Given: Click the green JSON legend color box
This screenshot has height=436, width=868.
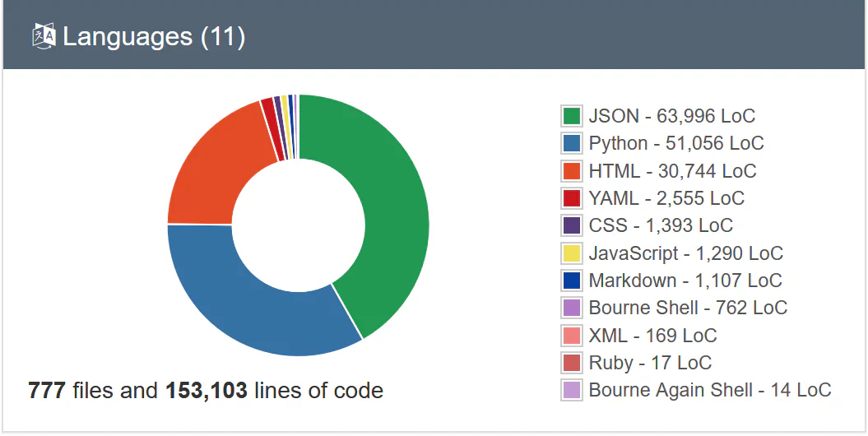Looking at the screenshot, I should pos(572,116).
